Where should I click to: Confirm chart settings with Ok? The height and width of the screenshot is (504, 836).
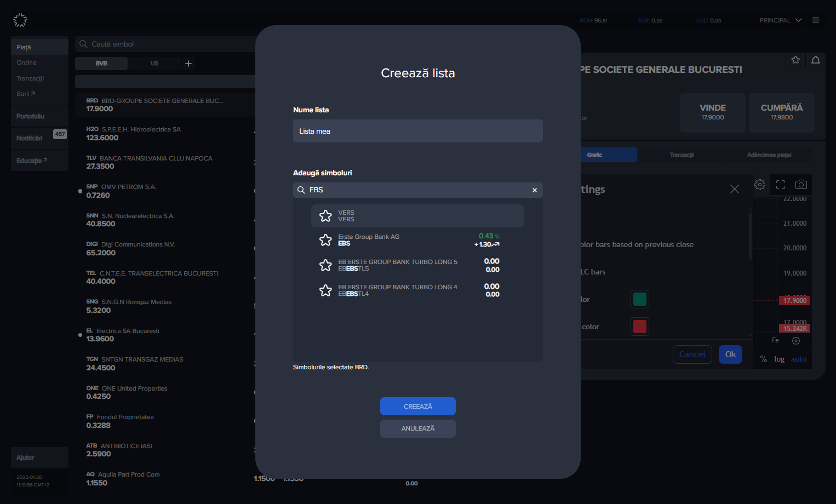click(731, 354)
